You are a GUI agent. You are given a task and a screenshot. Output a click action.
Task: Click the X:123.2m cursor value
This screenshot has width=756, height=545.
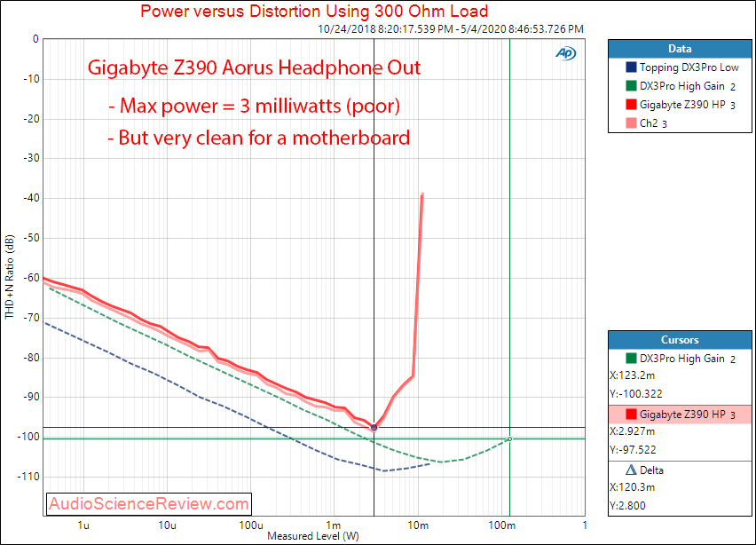pos(632,375)
